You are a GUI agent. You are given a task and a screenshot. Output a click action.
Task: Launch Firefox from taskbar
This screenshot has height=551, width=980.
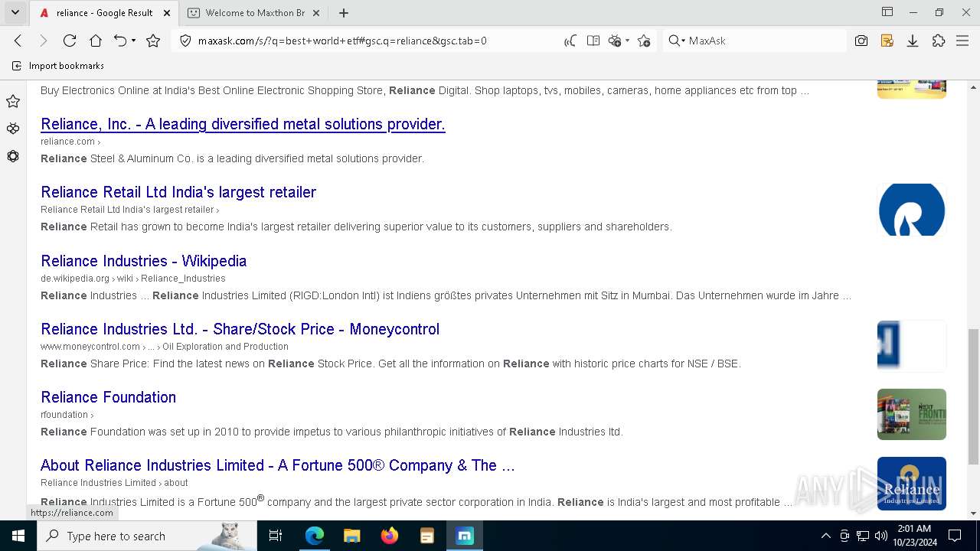pos(390,536)
